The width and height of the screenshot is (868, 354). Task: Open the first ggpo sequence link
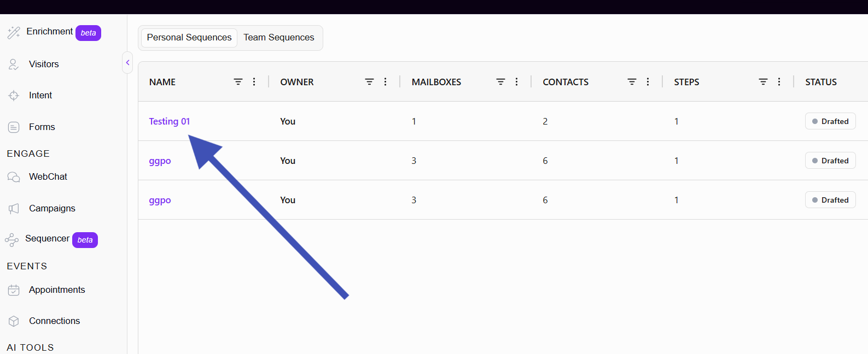click(160, 161)
